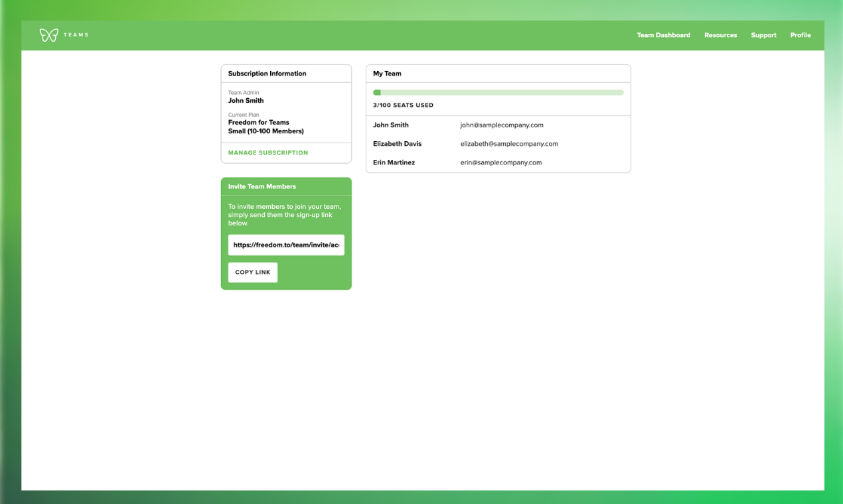Screen dimensions: 843x504
Task: Click the email john@samplecompany.com
Action: point(502,125)
